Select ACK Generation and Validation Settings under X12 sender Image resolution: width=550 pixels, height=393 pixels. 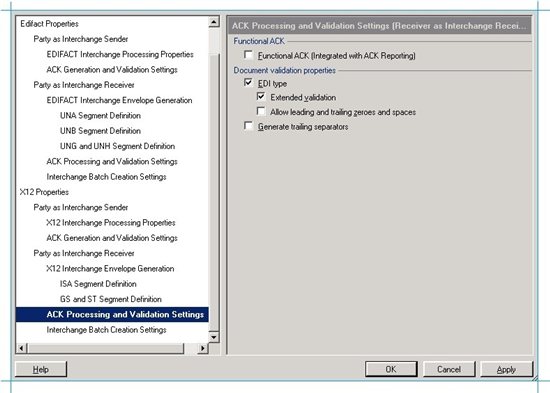(112, 238)
